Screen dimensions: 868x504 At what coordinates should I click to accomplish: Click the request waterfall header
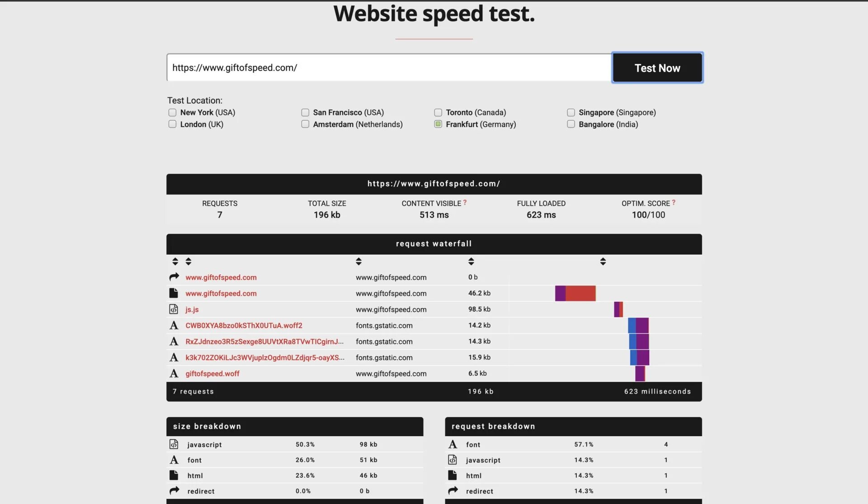pyautogui.click(x=434, y=244)
